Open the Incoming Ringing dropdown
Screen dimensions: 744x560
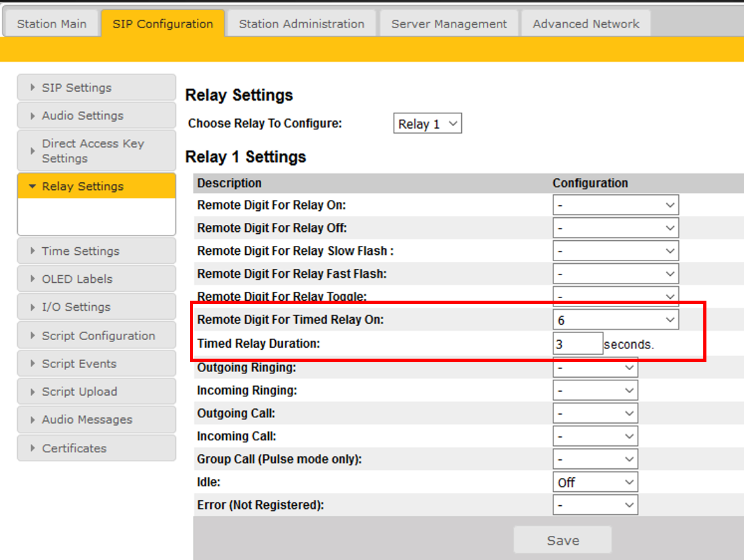[595, 391]
